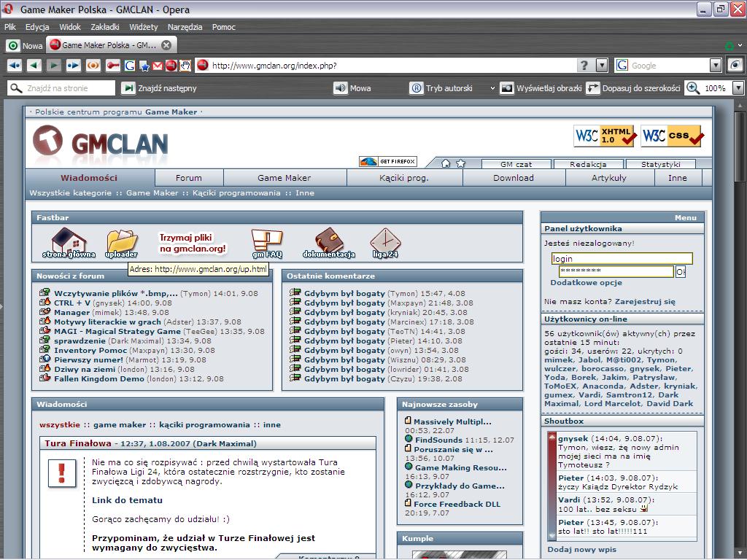Click the Rewind navigation button
The height and width of the screenshot is (560, 747).
[x=14, y=66]
